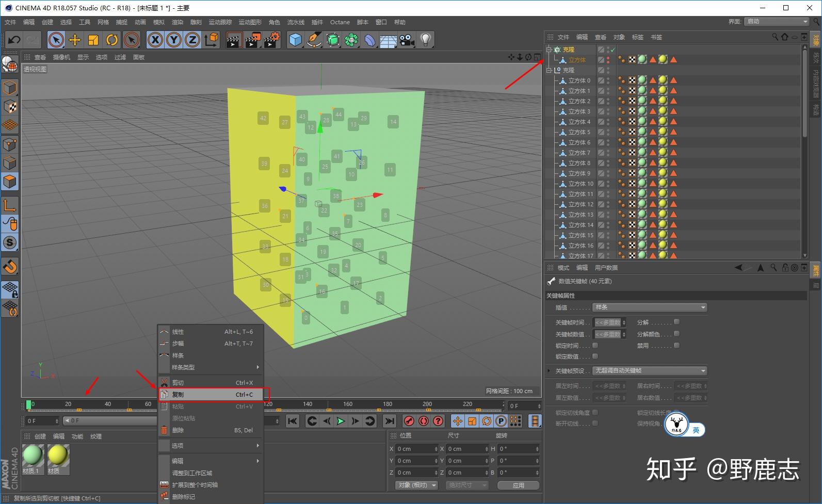
Task: Open the 插值 dropdown showing 样条
Action: click(650, 307)
